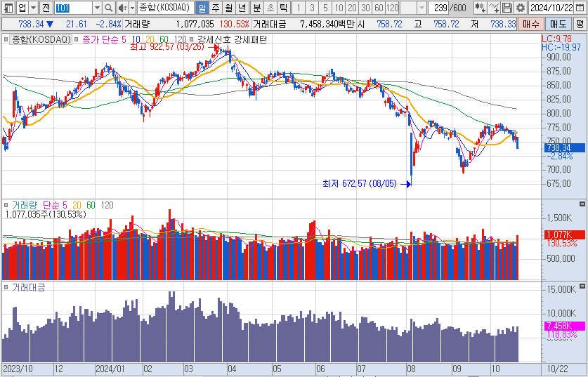Choose interval 10 in the toolbar
Image resolution: width=588 pixels, height=377 pixels.
[x=339, y=8]
